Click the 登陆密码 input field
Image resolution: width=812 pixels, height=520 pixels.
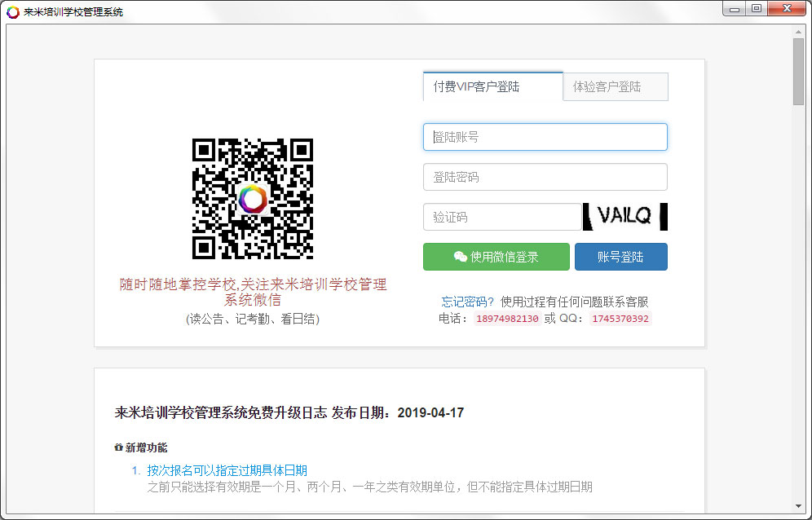tap(545, 177)
